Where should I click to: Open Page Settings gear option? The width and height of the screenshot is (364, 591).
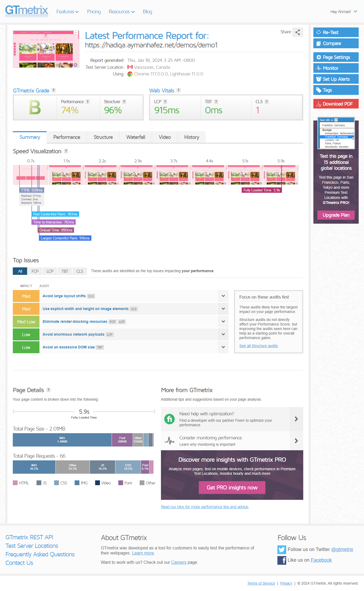336,57
